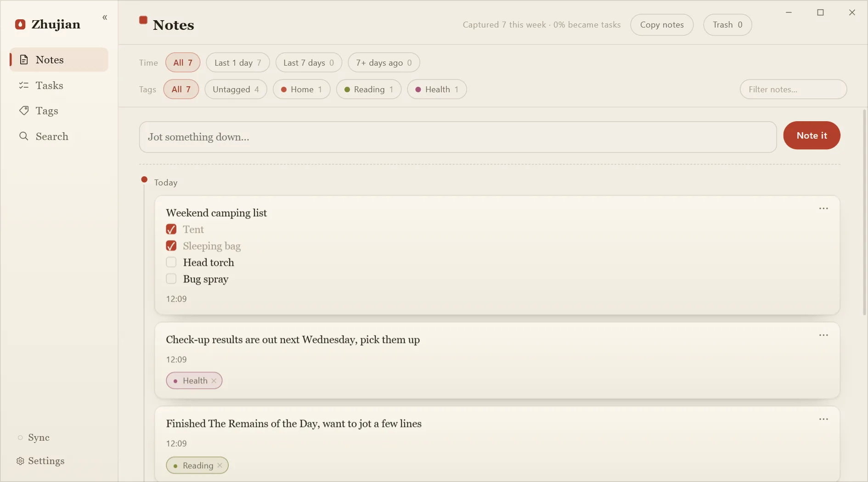Select the All time filter
Screen dimensions: 868x482
click(x=183, y=62)
